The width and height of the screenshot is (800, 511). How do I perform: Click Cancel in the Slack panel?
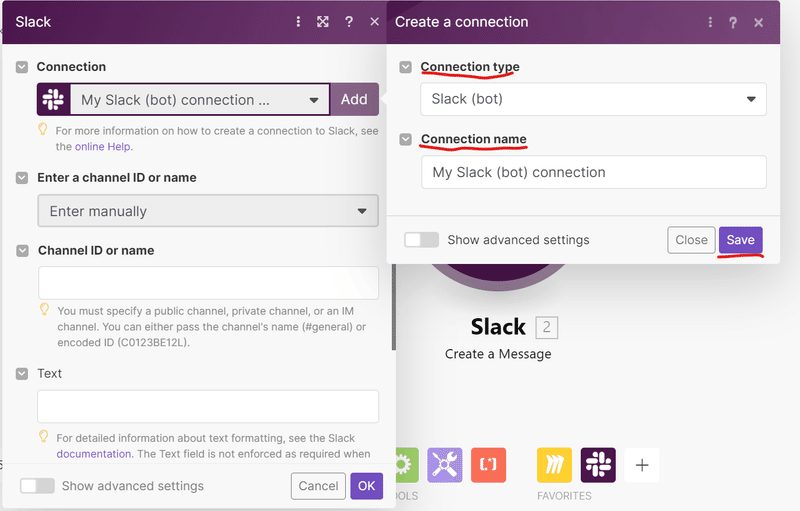coord(318,486)
